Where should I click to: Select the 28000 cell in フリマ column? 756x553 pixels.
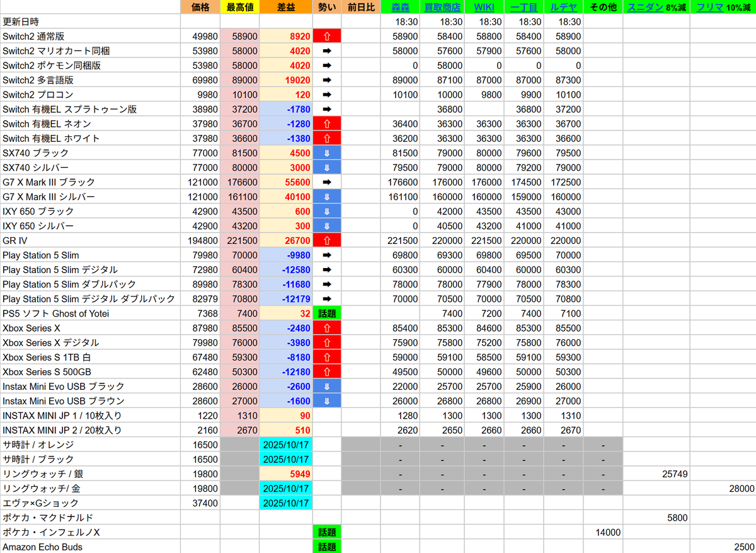tap(723, 489)
